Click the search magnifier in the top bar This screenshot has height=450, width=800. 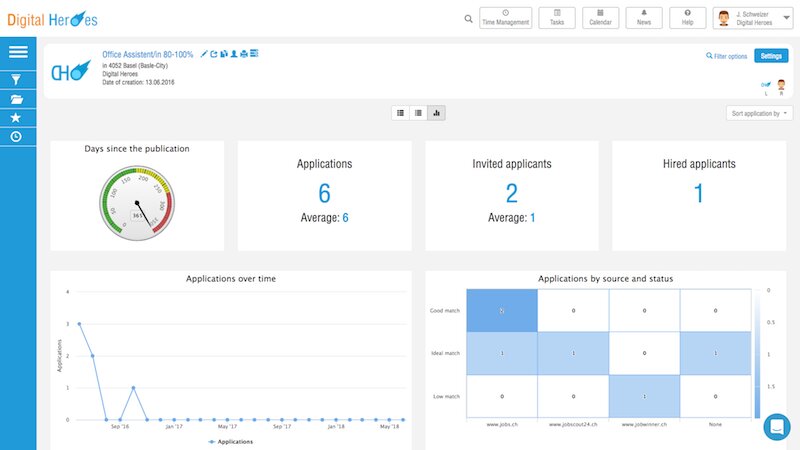pyautogui.click(x=469, y=18)
